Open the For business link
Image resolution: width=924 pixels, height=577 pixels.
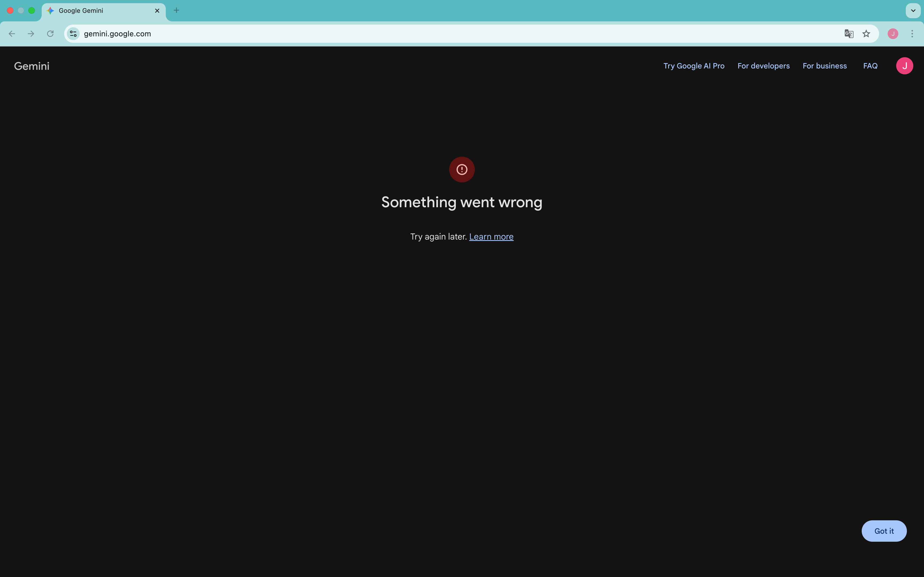point(825,66)
